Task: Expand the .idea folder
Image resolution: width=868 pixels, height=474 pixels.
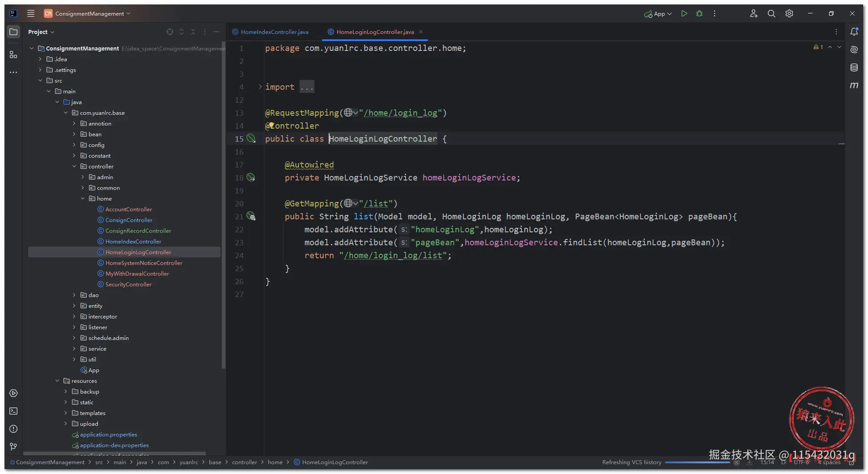Action: coord(40,59)
